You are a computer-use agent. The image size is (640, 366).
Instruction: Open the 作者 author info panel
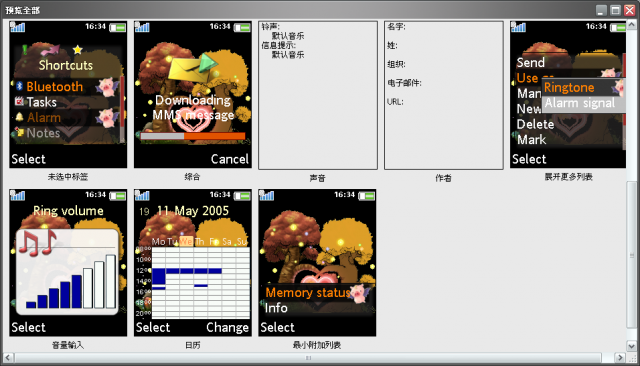(x=444, y=95)
